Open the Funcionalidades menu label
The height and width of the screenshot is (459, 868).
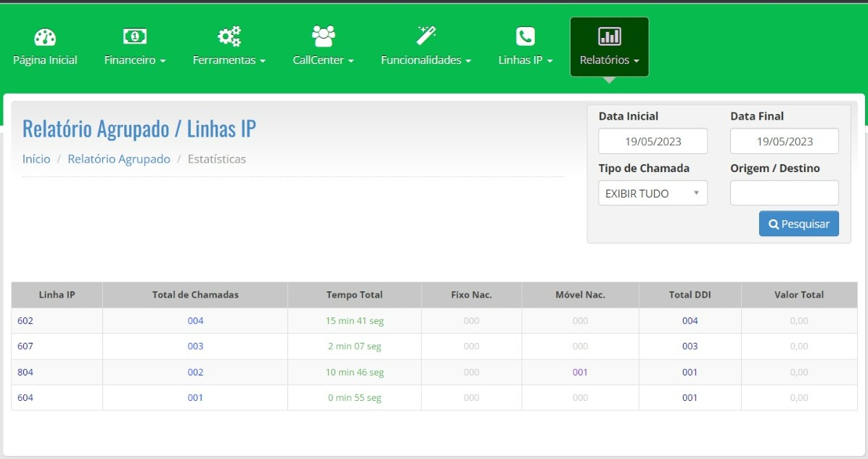(x=426, y=60)
